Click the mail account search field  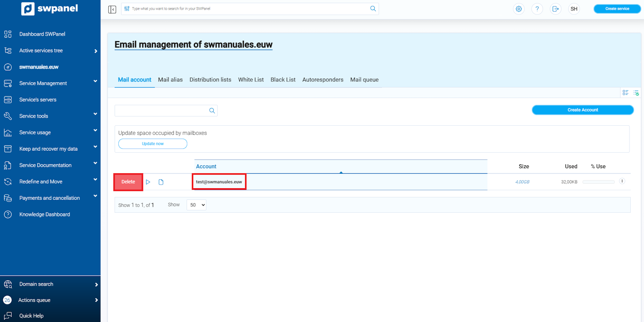tap(162, 111)
